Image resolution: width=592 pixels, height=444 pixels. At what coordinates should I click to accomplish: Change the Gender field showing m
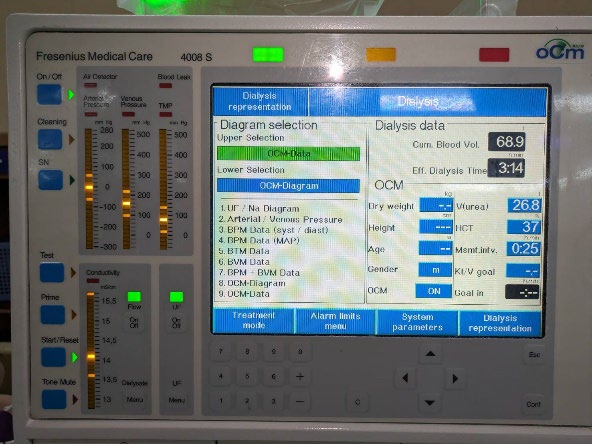(435, 270)
